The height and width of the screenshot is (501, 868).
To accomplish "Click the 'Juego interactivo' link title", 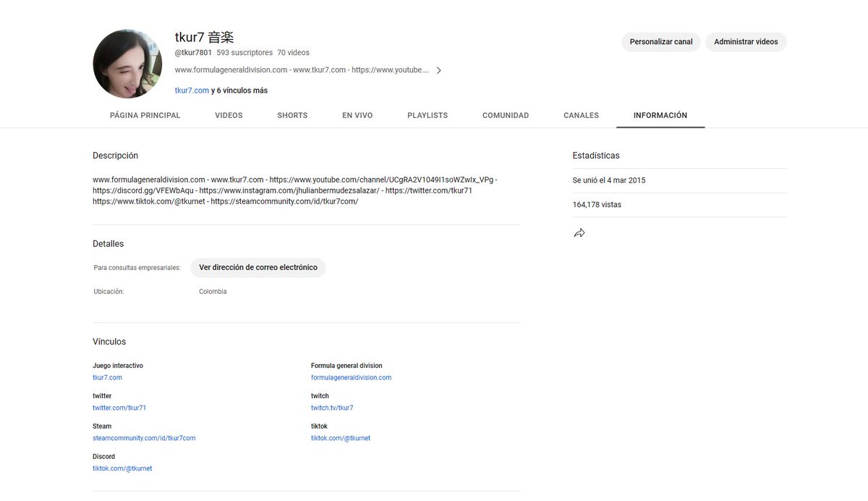I will [118, 366].
